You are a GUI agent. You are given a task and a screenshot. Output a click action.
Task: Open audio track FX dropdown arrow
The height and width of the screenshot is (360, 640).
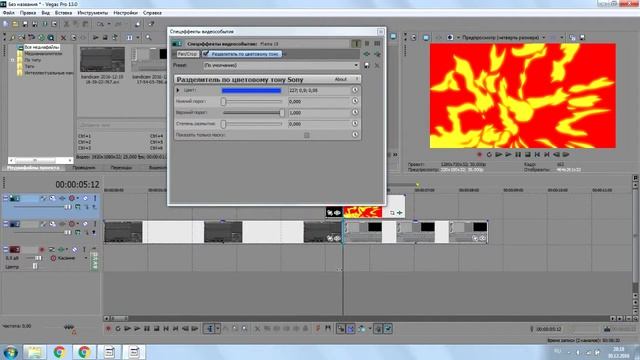pyautogui.click(x=67, y=249)
